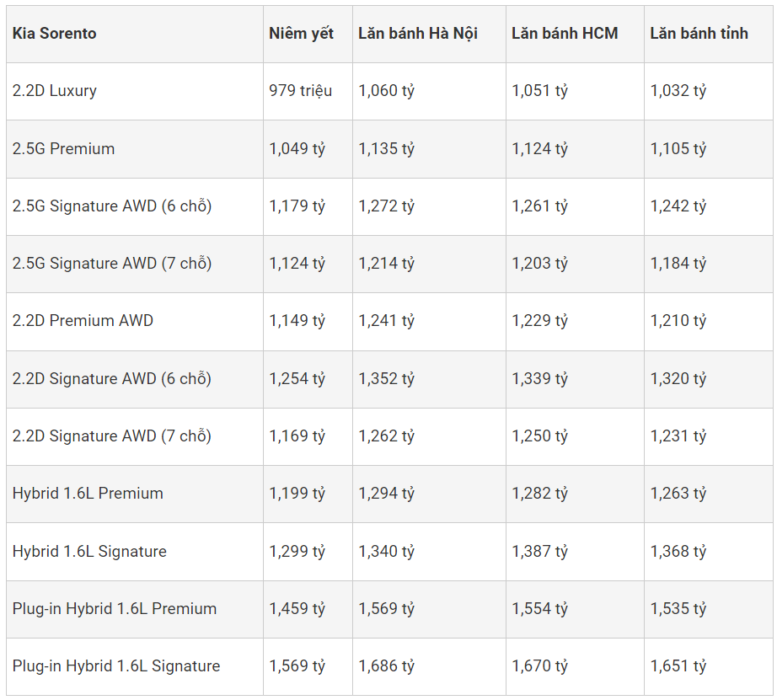Image resolution: width=777 pixels, height=700 pixels.
Task: Select the 2.2D Premium AWD cell
Action: tap(83, 321)
